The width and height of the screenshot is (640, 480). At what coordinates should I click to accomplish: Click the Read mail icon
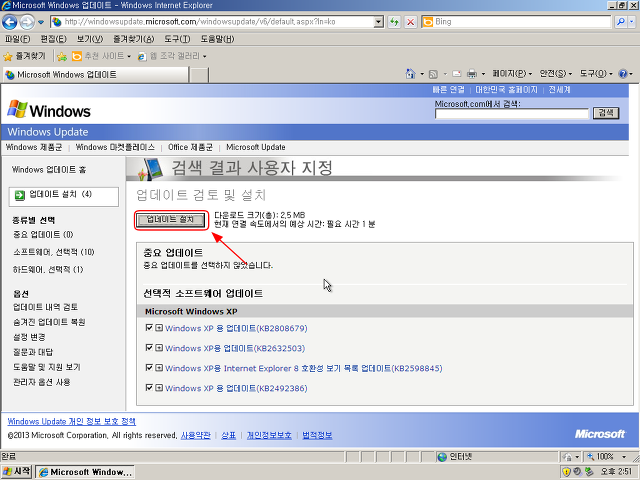tap(457, 74)
